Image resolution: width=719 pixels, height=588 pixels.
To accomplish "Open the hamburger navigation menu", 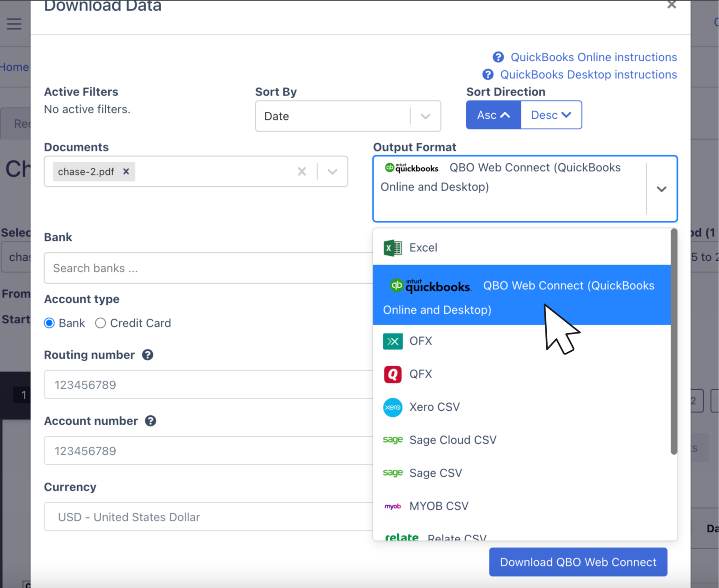I will point(14,23).
